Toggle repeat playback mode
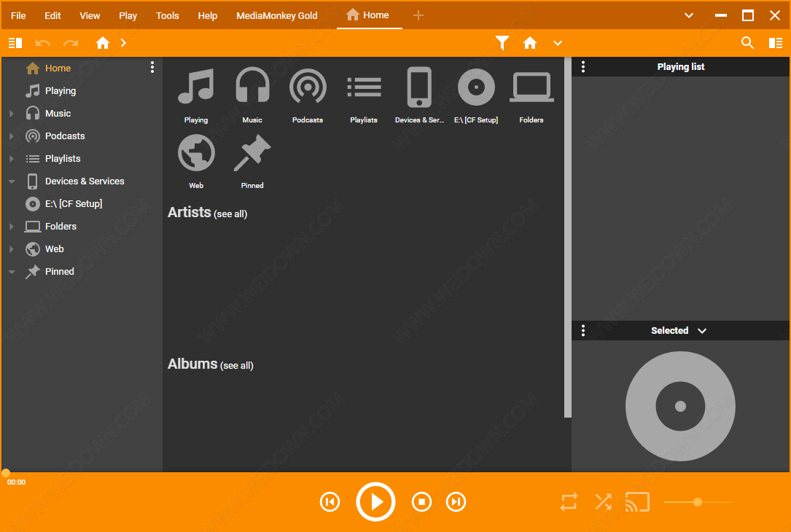 [x=569, y=501]
